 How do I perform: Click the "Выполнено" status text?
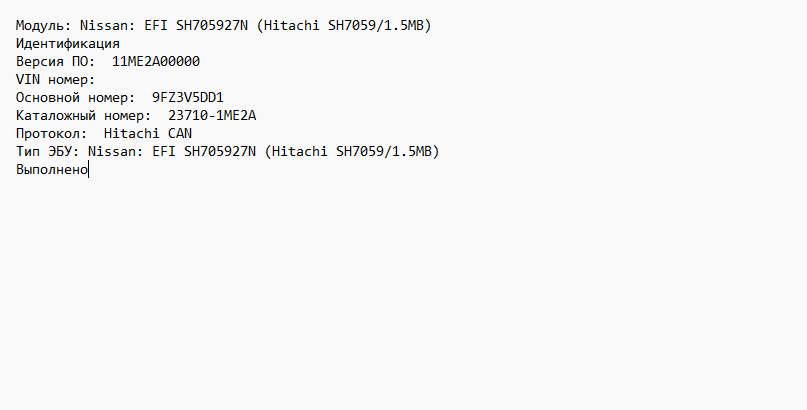tap(52, 170)
